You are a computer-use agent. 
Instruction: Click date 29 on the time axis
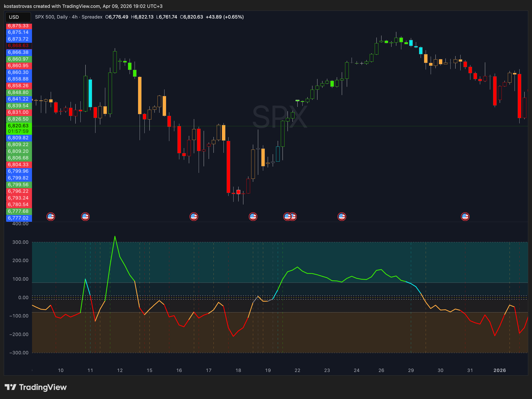411,371
